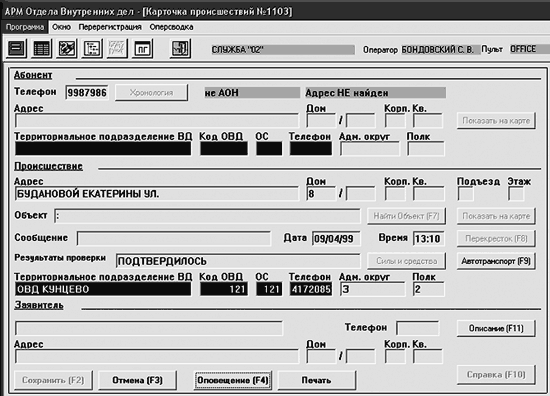Click the map toolbar icon
This screenshot has width=550, height=396.
66,48
